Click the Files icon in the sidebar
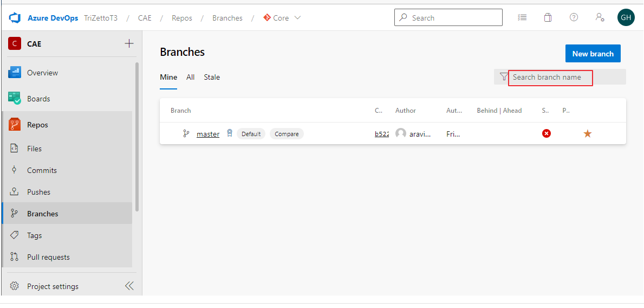644x308 pixels. click(15, 149)
